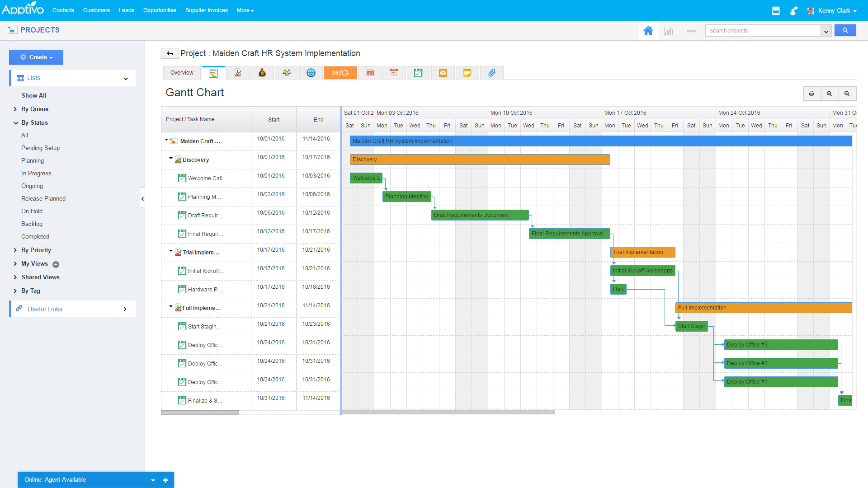The image size is (868, 488).
Task: Open the app store icon in header
Action: 776,11
